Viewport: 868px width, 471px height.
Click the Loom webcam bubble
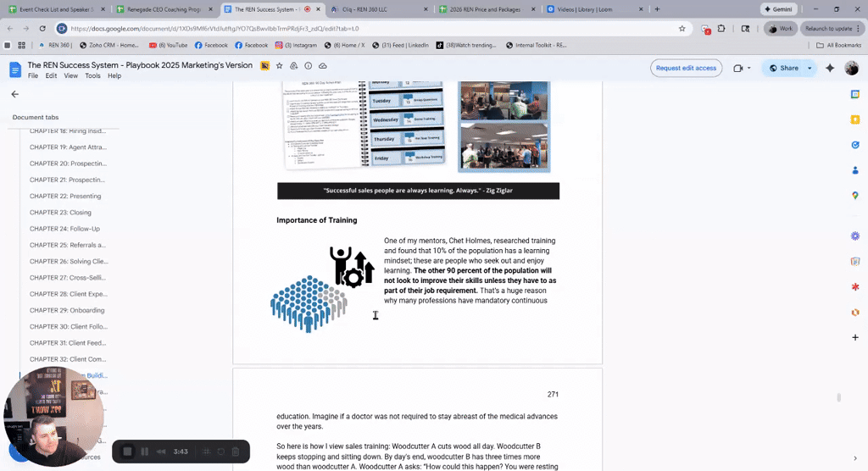53,416
